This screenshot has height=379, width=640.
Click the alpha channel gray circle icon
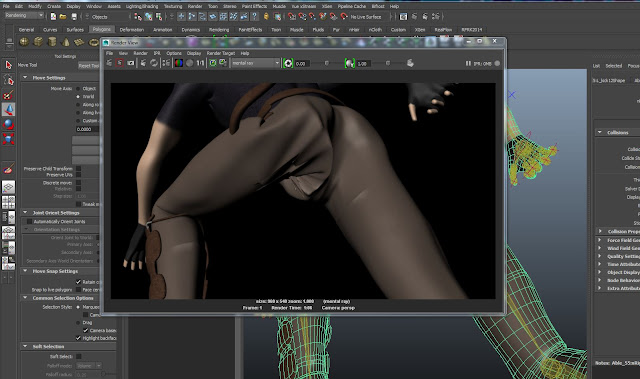[189, 63]
